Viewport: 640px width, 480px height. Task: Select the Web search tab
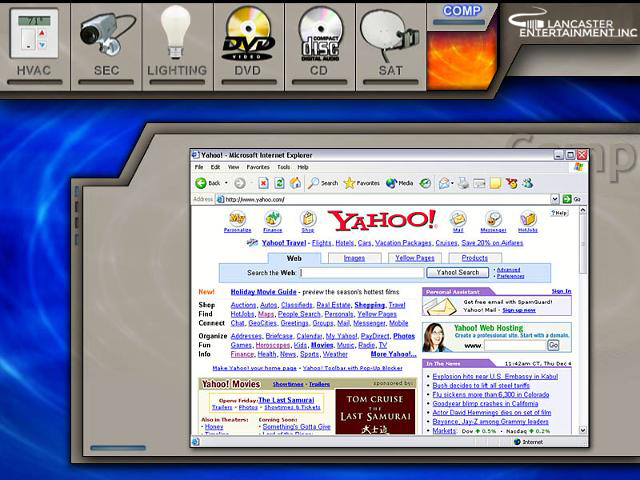click(x=294, y=258)
